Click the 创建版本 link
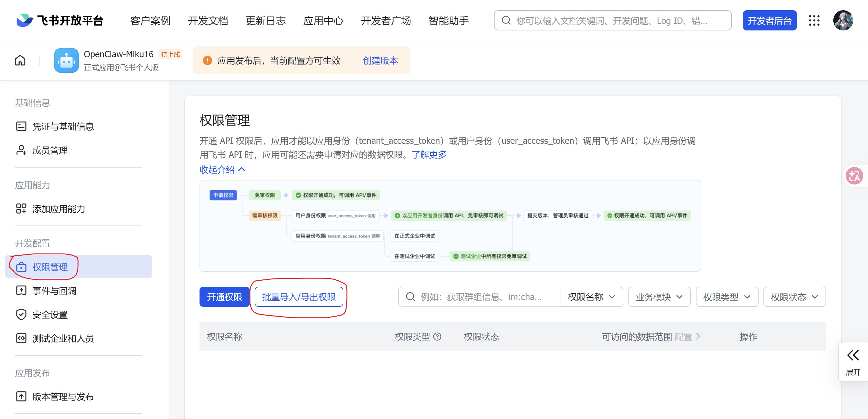This screenshot has width=868, height=419. (380, 60)
